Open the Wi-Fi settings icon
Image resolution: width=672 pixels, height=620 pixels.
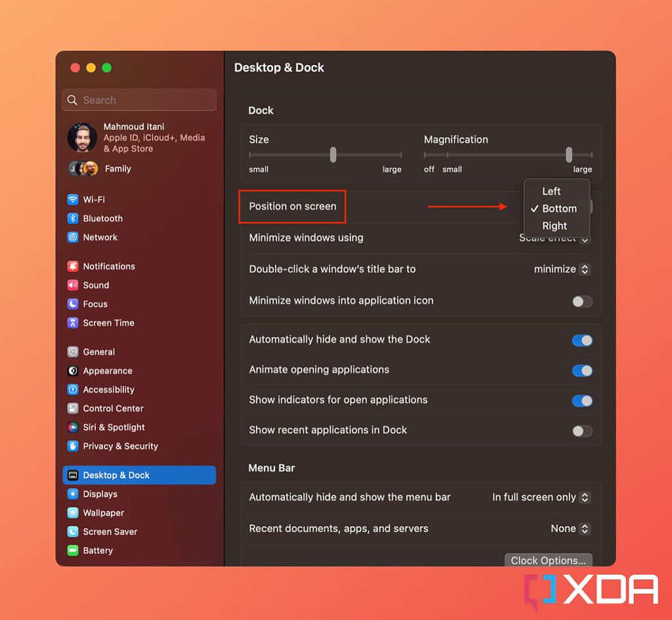(73, 199)
